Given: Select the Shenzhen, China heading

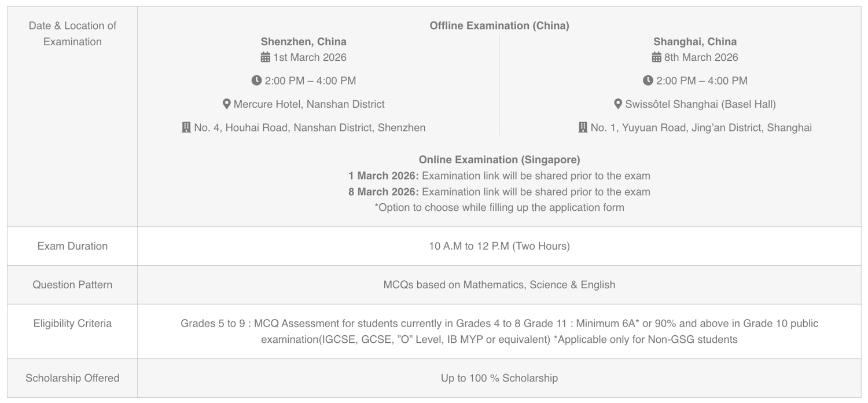Looking at the screenshot, I should click(304, 42).
